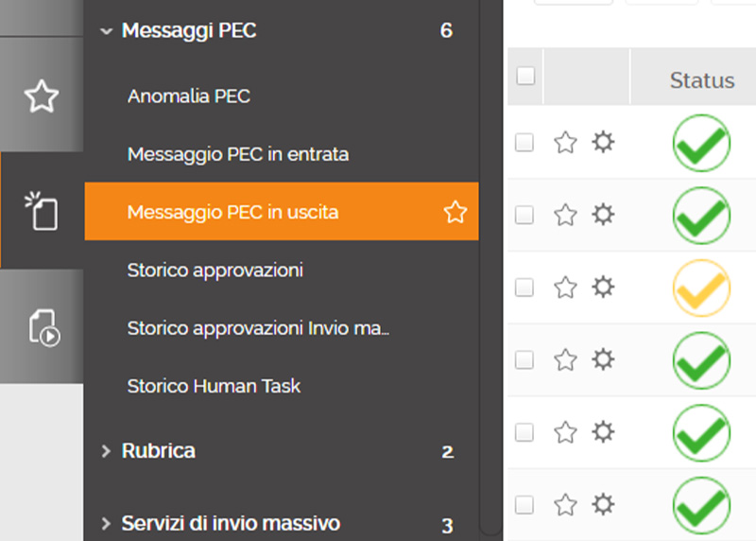Open the document play sidebar icon
Image resolution: width=756 pixels, height=541 pixels.
click(x=43, y=327)
